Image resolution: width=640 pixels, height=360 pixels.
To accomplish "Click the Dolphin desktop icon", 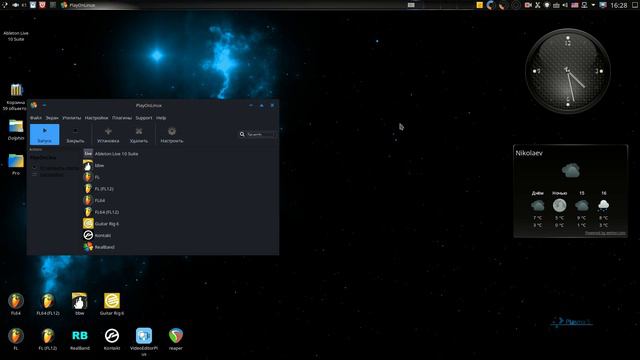I will [x=16, y=129].
